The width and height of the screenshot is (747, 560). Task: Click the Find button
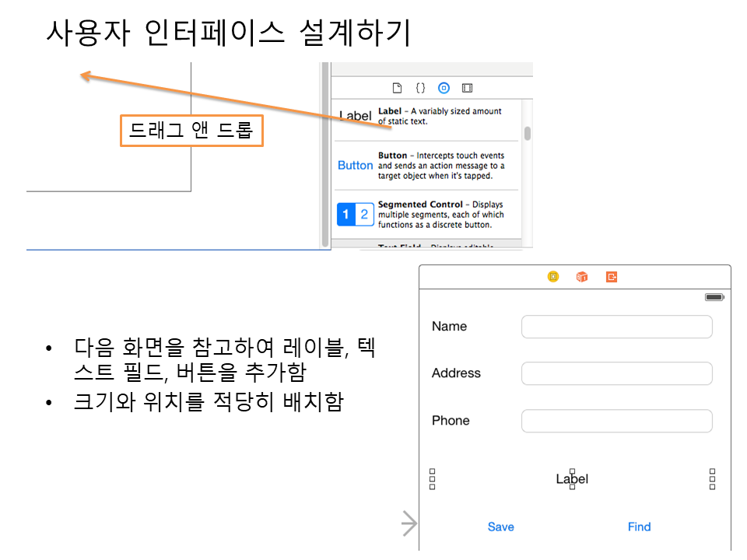pyautogui.click(x=639, y=527)
